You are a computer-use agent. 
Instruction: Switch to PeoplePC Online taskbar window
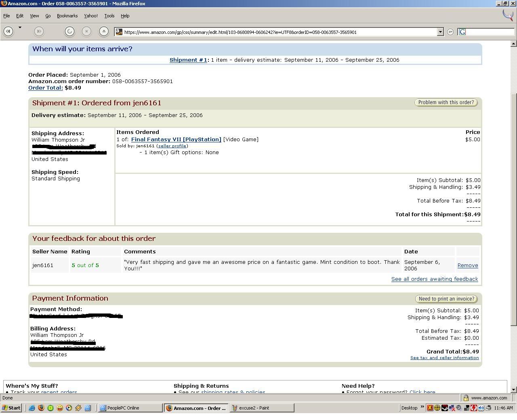(130, 408)
